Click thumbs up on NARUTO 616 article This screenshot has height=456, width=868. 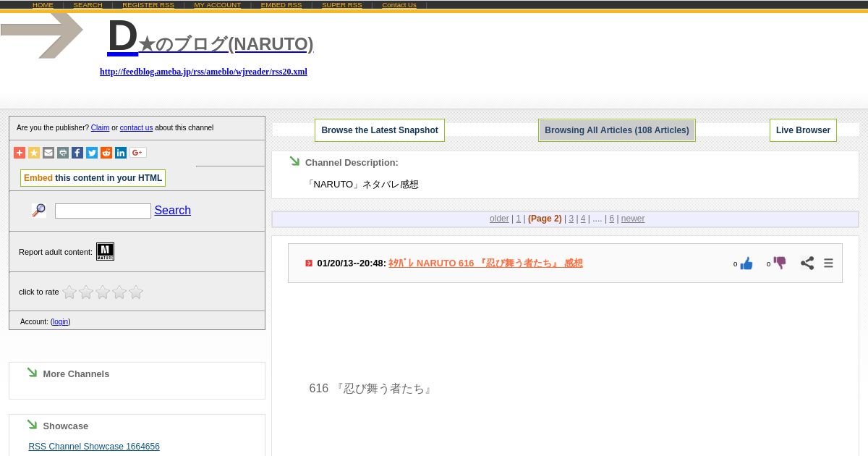point(746,263)
